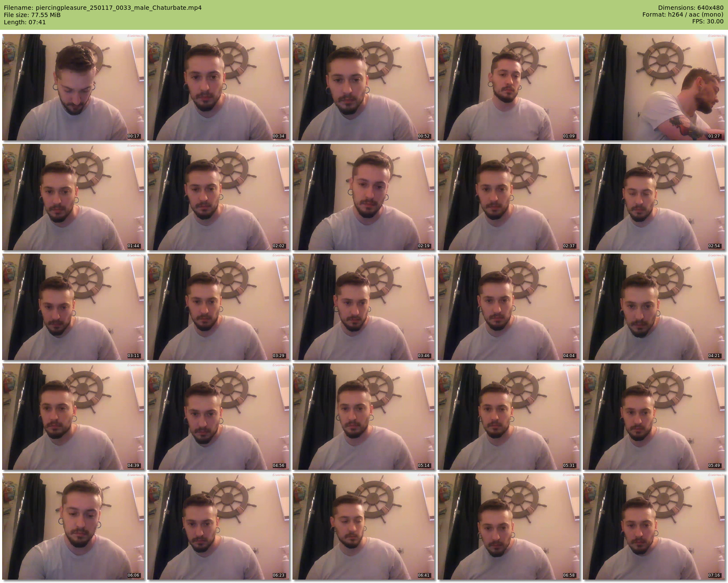Viewport: 728px width, 583px height.
Task: Click the frame marked 02:19
Action: coord(364,197)
